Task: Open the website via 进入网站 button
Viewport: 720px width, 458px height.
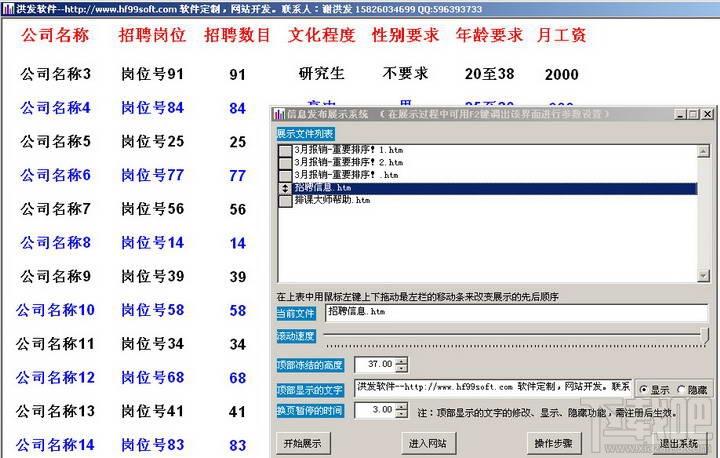Action: (x=428, y=443)
